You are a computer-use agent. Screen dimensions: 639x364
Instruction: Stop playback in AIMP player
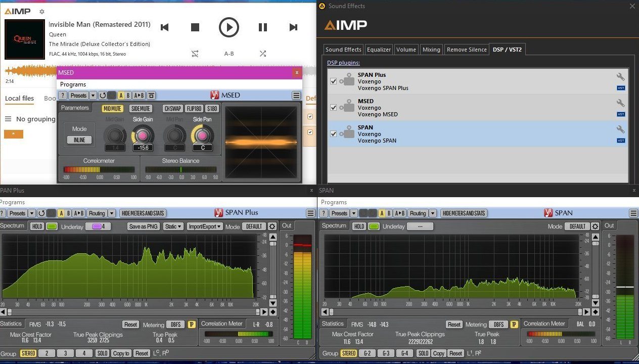[195, 27]
